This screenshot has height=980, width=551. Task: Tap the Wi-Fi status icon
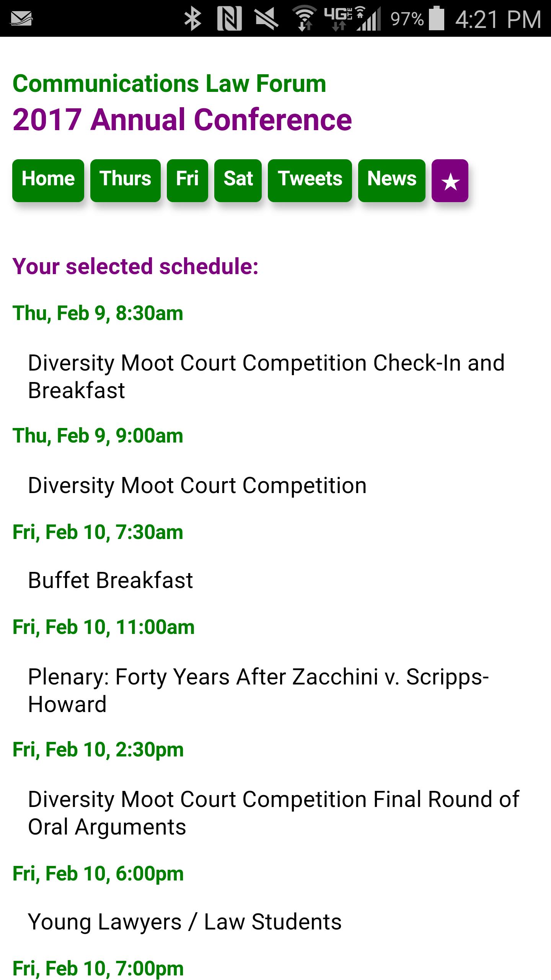[304, 19]
